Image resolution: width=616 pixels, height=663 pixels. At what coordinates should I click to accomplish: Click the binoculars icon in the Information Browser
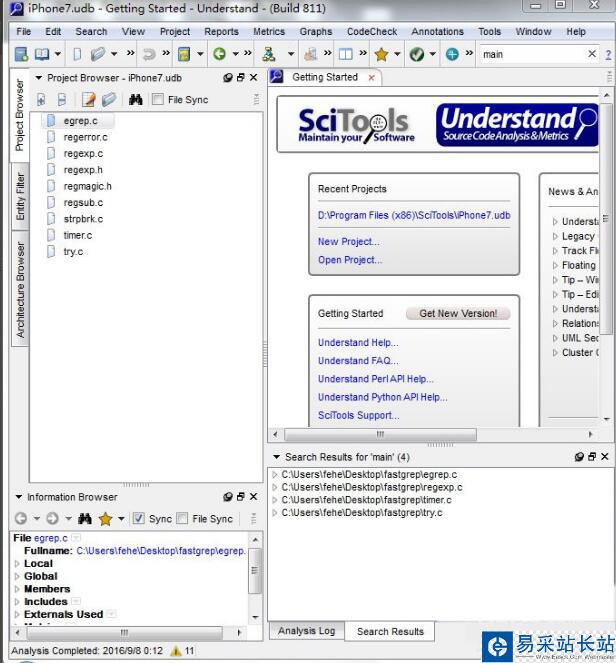[x=85, y=518]
